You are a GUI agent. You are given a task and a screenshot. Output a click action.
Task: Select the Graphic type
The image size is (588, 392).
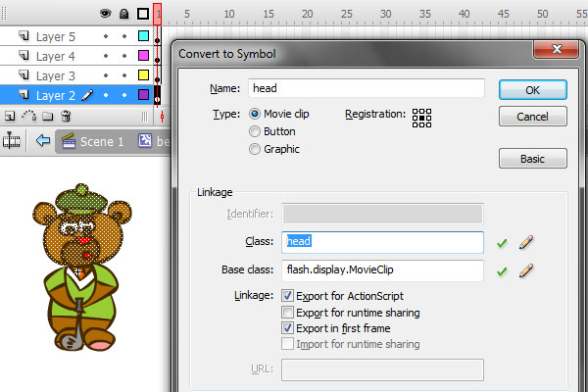[255, 149]
